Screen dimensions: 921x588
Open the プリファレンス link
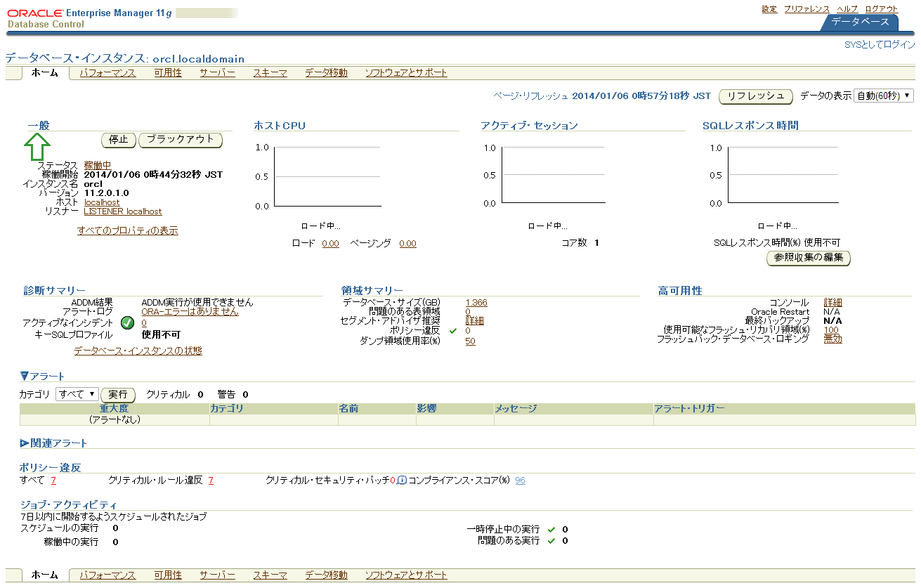806,9
